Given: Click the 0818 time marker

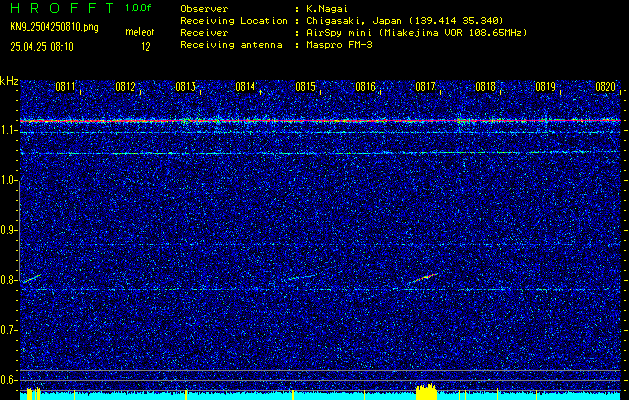Looking at the screenshot, I should coord(485,87).
